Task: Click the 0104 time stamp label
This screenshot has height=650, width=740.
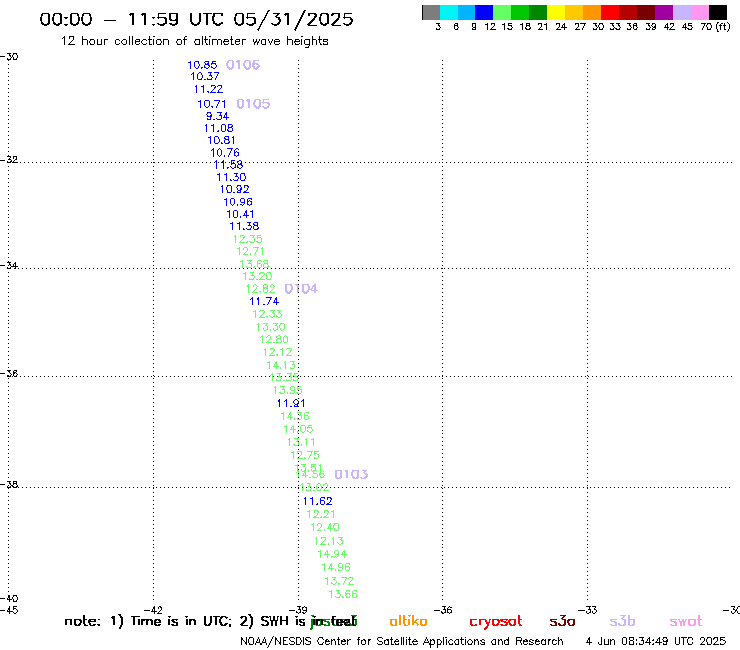Action: 301,288
